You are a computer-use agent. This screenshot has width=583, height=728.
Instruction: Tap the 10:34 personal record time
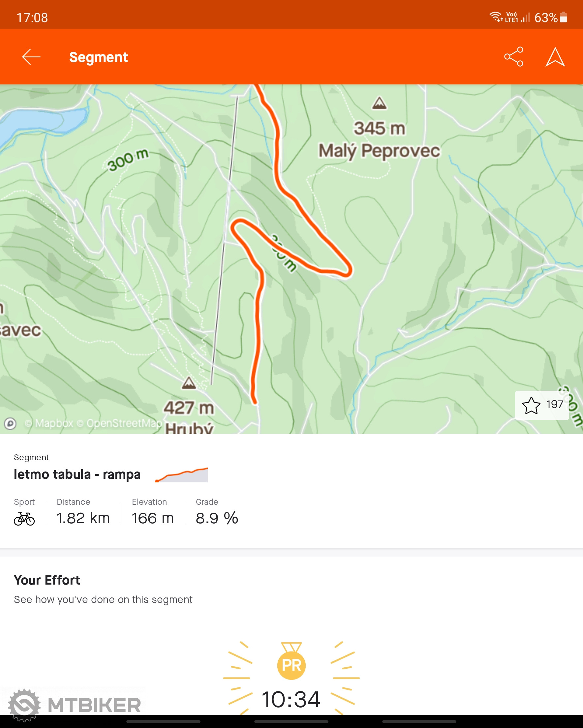pos(291,699)
